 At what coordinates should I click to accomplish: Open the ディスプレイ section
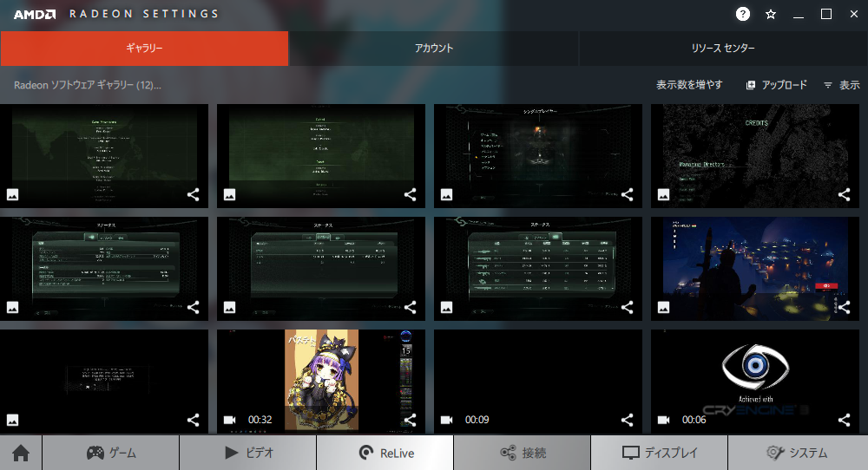click(660, 453)
